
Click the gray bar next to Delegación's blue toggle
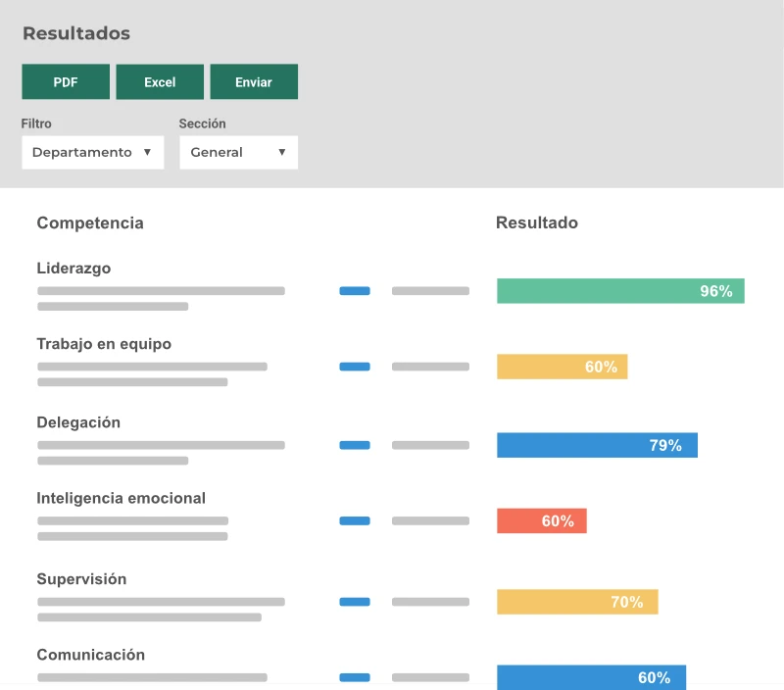pyautogui.click(x=429, y=444)
